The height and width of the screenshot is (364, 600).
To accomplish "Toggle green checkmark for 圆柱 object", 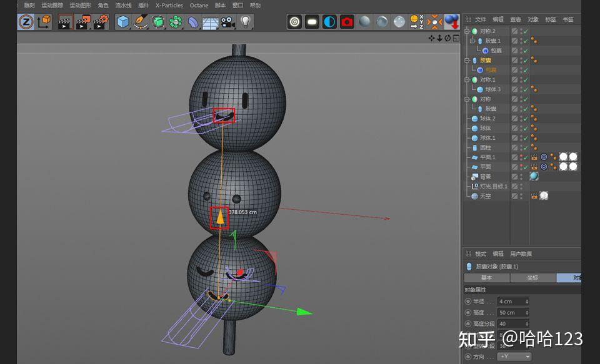I will click(525, 147).
